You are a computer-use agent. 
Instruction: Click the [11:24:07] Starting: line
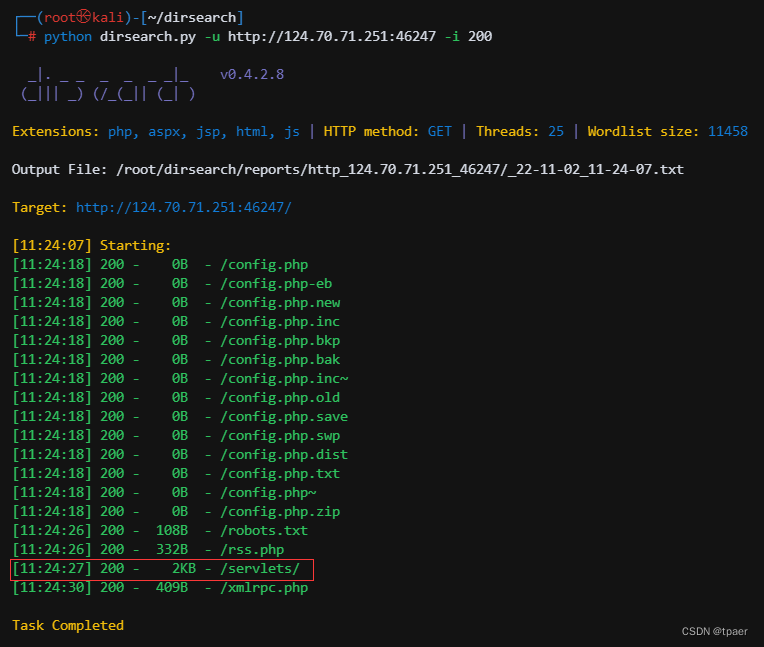tap(92, 246)
